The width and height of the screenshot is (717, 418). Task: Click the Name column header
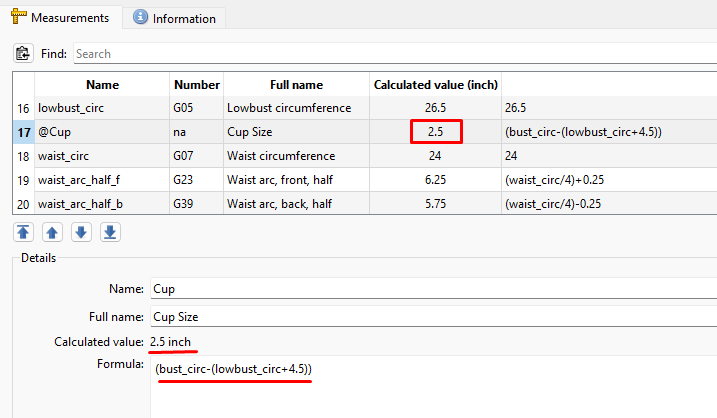(102, 84)
